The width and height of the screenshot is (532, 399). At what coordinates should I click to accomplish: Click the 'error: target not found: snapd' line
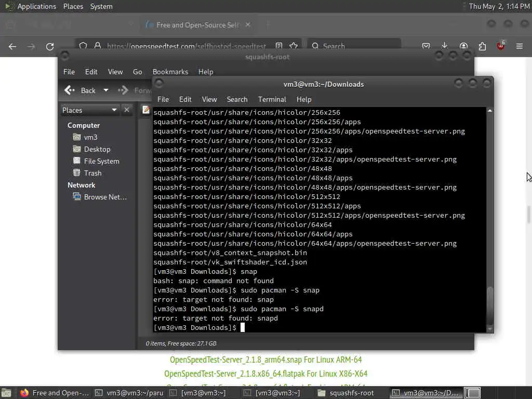pos(216,318)
